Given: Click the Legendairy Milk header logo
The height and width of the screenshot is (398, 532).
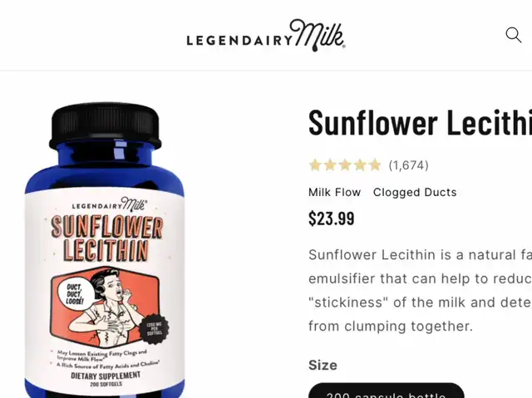Looking at the screenshot, I should 266,35.
